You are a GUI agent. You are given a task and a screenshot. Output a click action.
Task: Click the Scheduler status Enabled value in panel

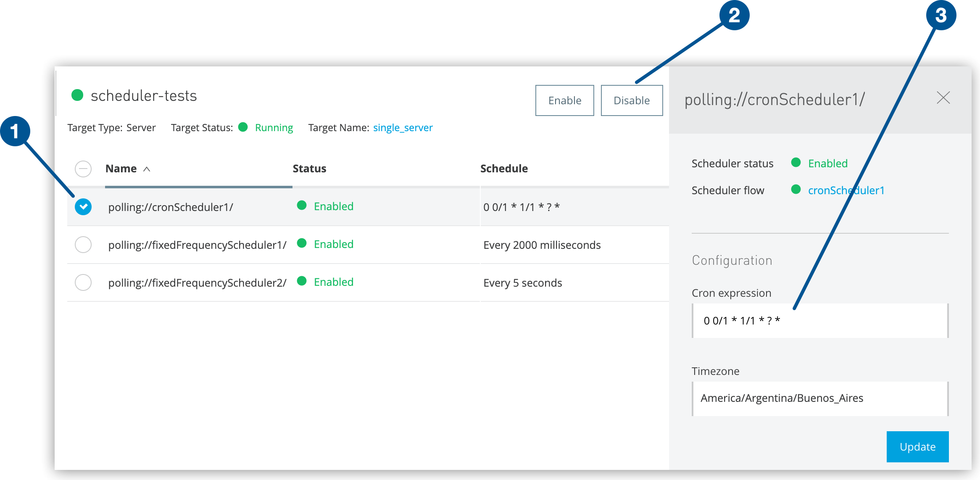coord(828,164)
